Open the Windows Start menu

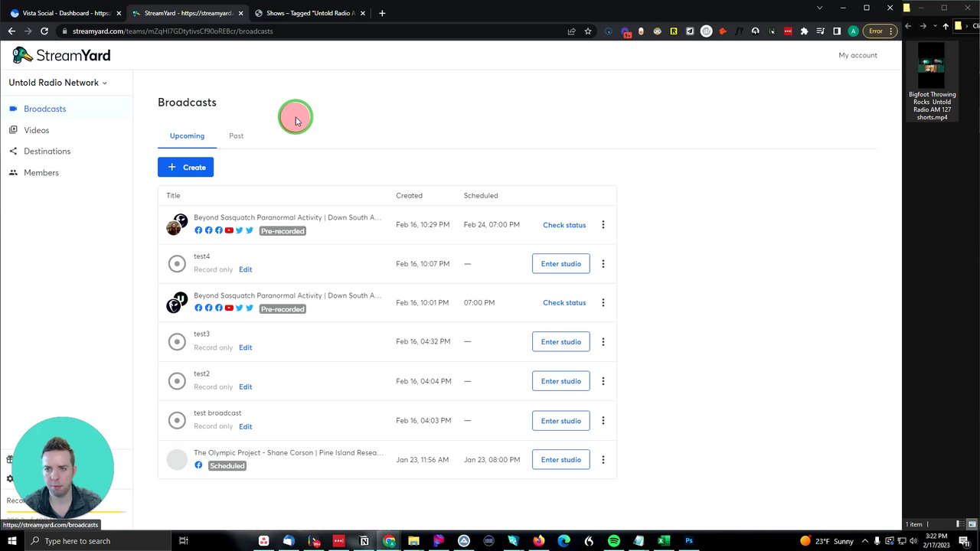(x=11, y=541)
